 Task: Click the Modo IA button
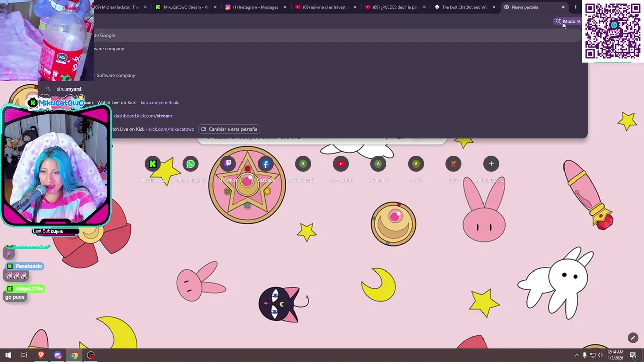[x=568, y=21]
